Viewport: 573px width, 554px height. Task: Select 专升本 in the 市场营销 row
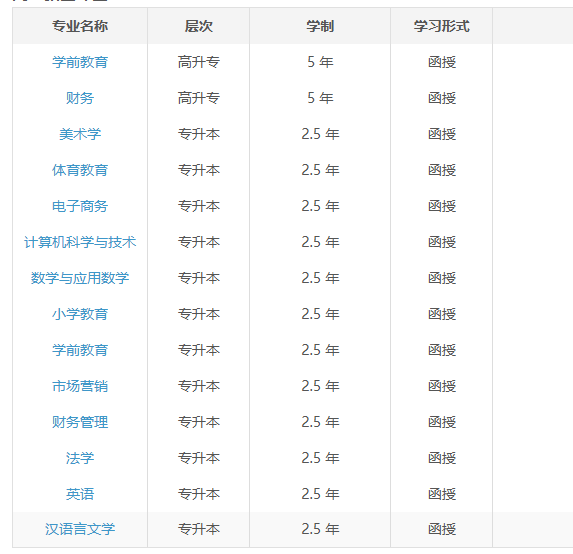[x=198, y=386]
